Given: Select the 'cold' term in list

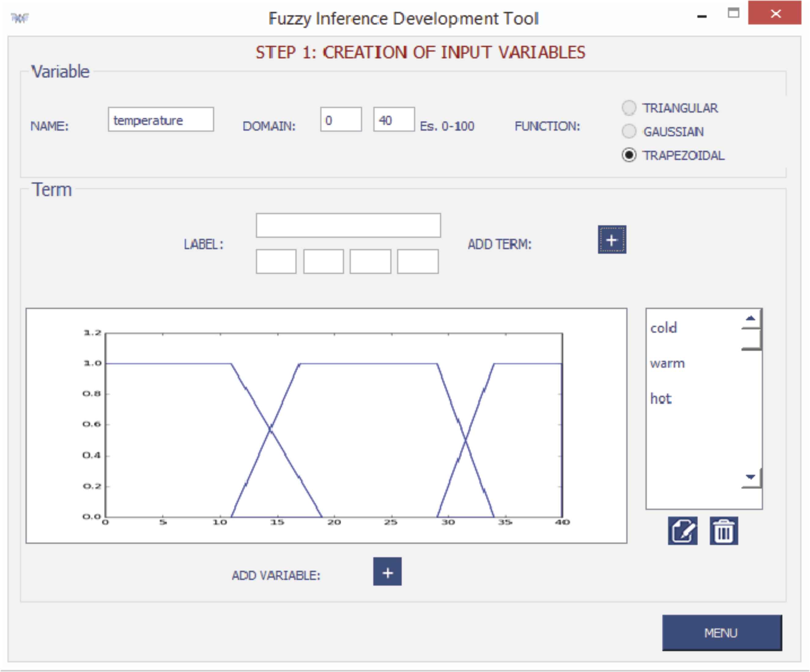Looking at the screenshot, I should [664, 328].
